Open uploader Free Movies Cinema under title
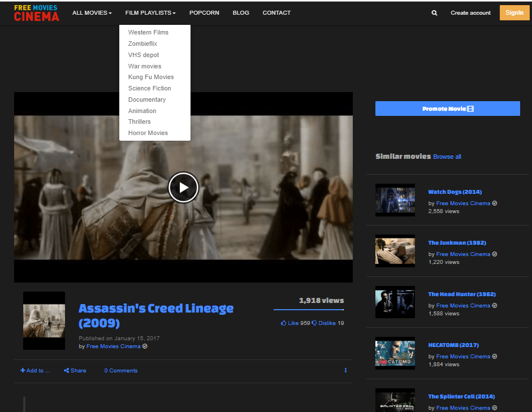This screenshot has width=532, height=412. 113,346
